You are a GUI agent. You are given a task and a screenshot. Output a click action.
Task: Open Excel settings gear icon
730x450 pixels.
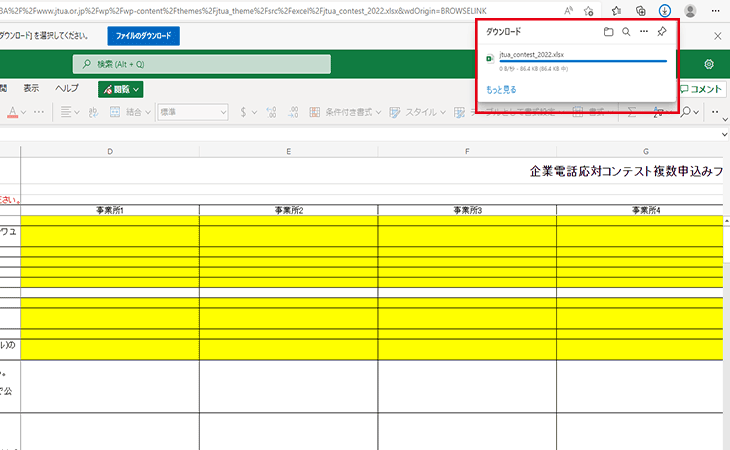pos(709,64)
